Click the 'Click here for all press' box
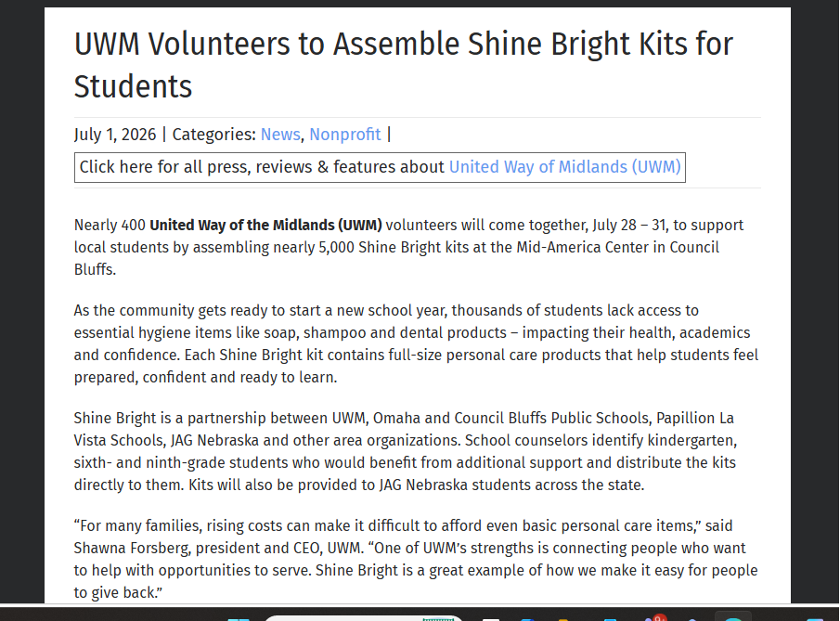 (380, 167)
